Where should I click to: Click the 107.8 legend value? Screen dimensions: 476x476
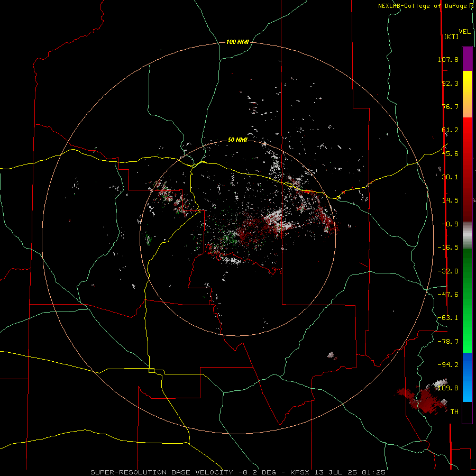coord(448,59)
